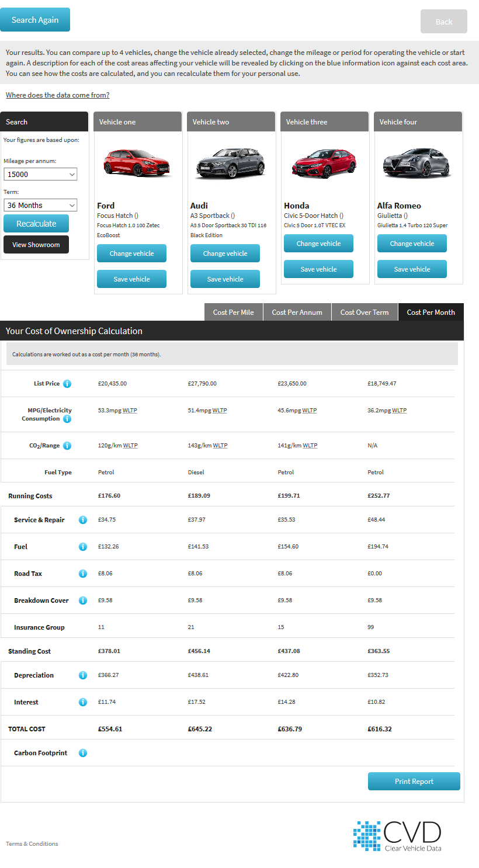Click the 'Your Cost of Ownership Calculation' heading

click(x=74, y=331)
